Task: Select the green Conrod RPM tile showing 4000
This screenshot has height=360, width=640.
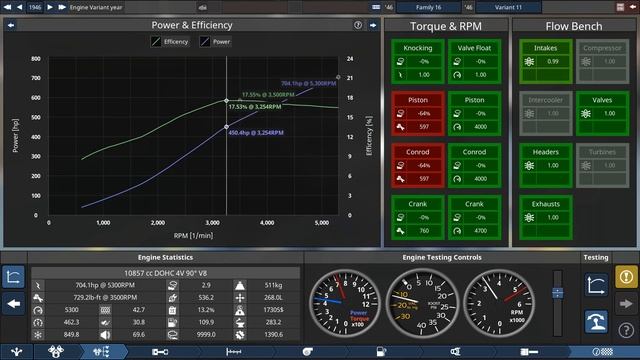Action: click(x=474, y=165)
